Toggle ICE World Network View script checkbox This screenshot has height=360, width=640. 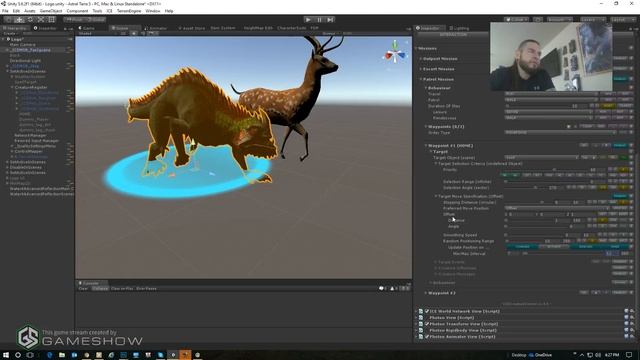tap(427, 311)
